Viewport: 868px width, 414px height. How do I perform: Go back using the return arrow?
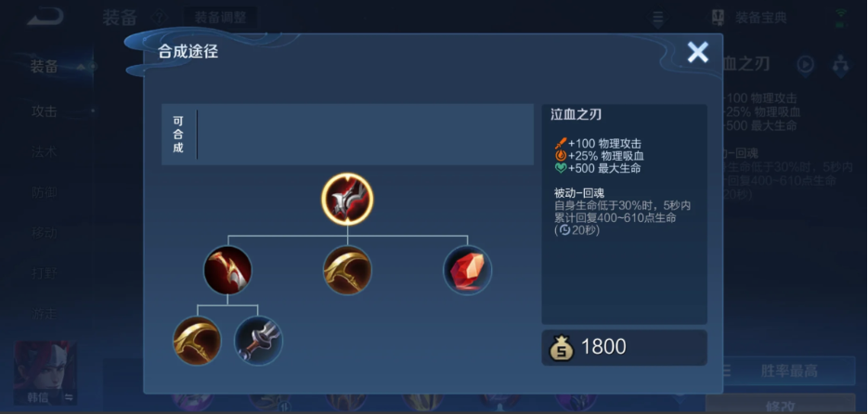pos(45,17)
